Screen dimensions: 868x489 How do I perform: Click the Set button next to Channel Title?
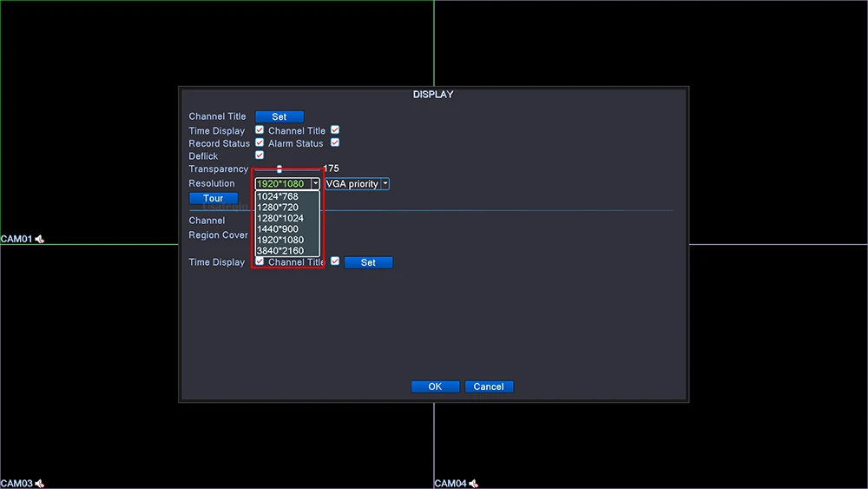[x=279, y=117]
